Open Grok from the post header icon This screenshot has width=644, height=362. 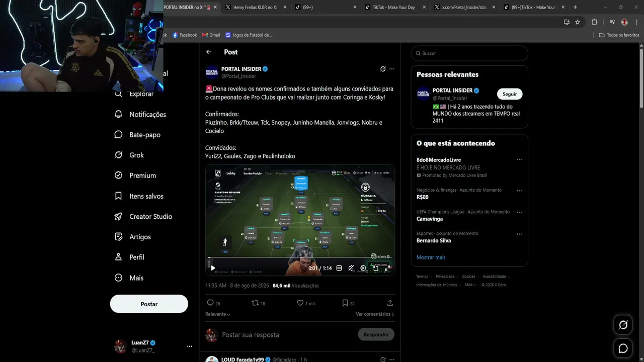(x=383, y=69)
